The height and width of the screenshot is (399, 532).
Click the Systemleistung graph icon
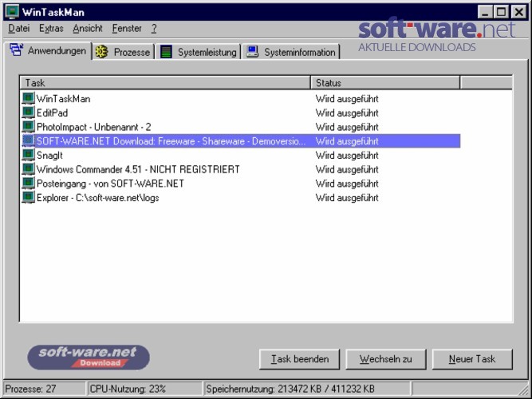pyautogui.click(x=166, y=52)
